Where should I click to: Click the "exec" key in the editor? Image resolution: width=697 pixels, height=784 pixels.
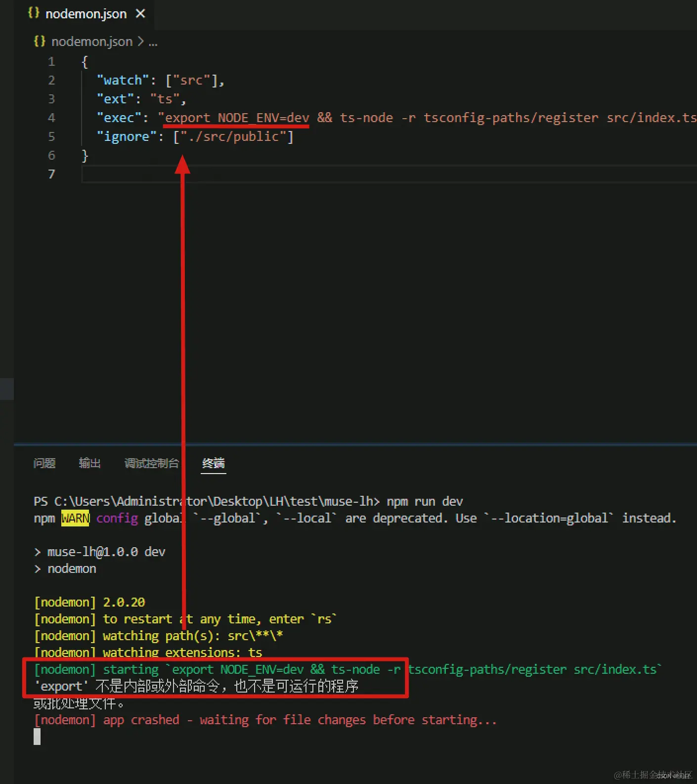coord(119,118)
